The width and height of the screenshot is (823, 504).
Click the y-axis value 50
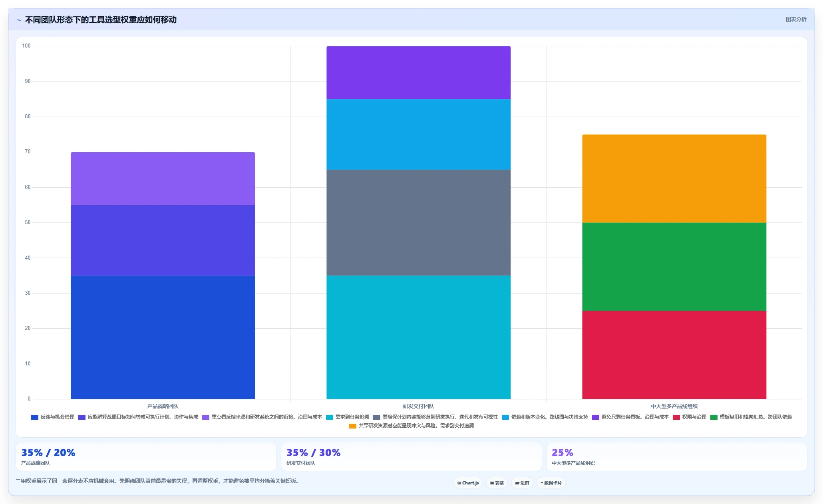tap(28, 222)
